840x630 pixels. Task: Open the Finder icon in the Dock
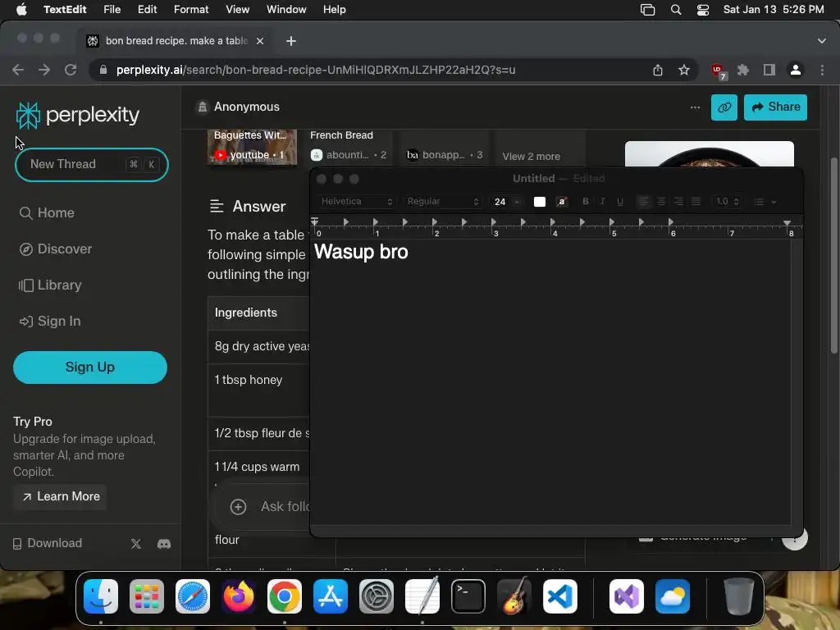click(x=101, y=596)
